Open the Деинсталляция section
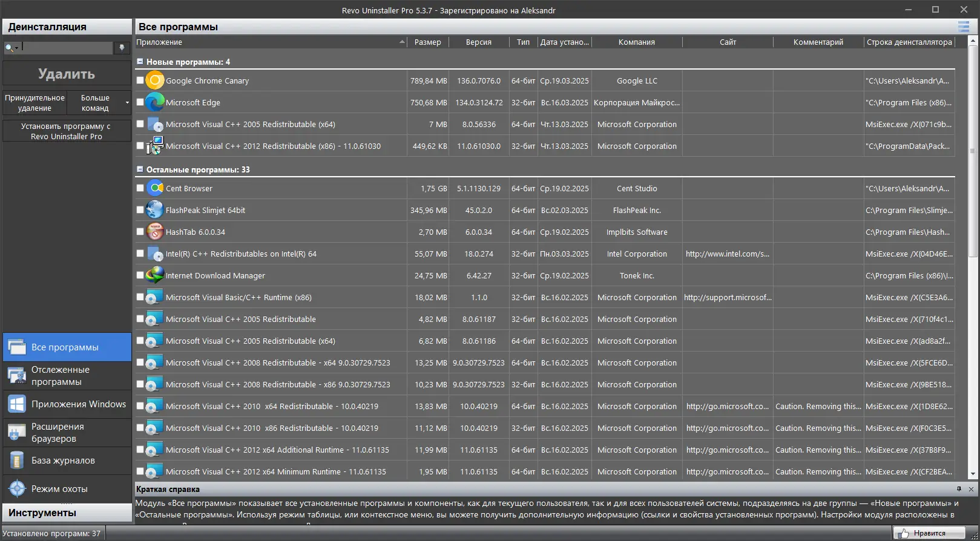The width and height of the screenshot is (980, 541). [x=67, y=27]
